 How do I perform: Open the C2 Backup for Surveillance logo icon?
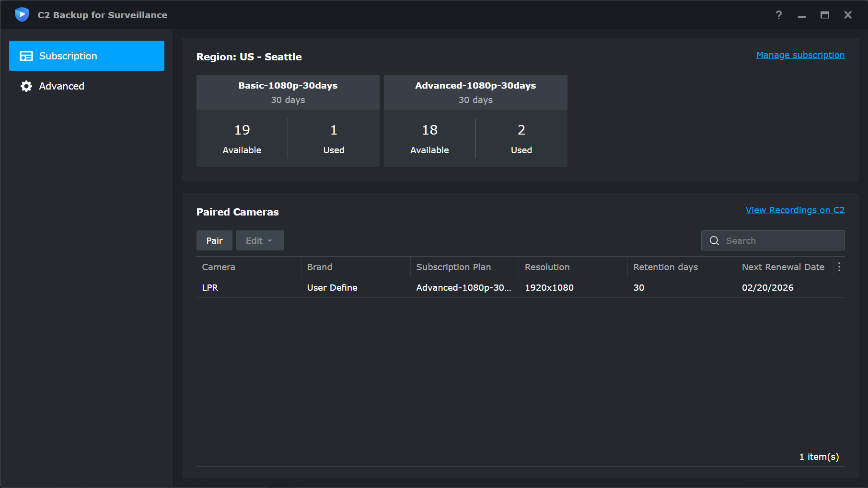pos(22,14)
